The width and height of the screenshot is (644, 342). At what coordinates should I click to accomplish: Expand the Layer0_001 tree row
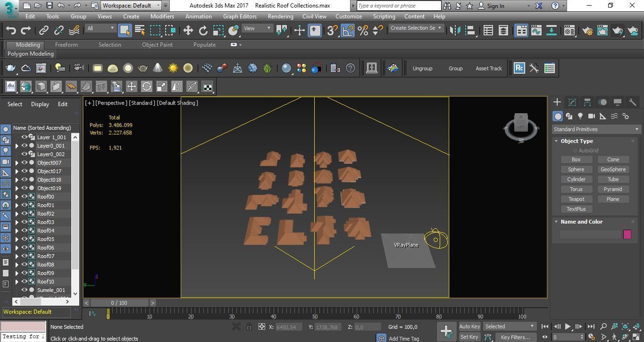[17, 146]
